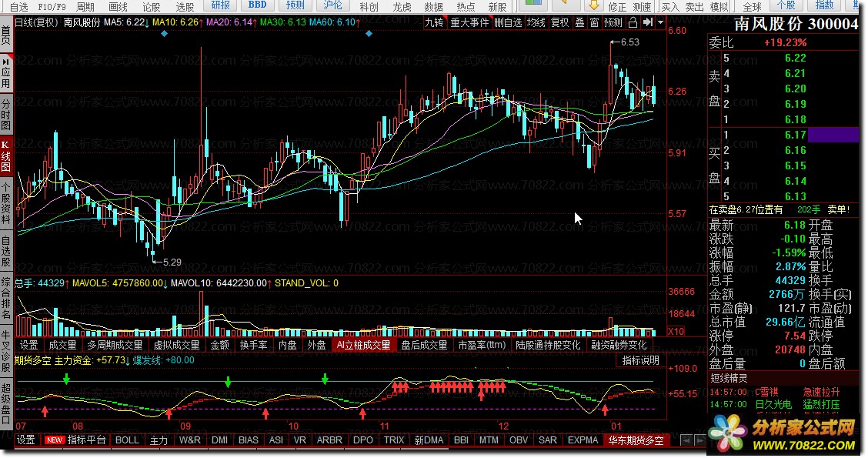Open the 超级盘口 sidebar tab
Image resolution: width=868 pixels, height=458 pixels.
tap(6, 403)
